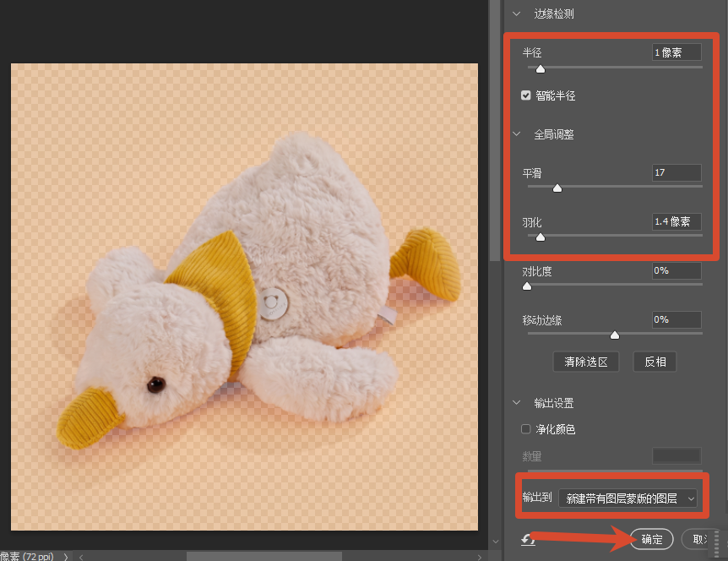Click the 移动边缘 value field

coord(676,319)
